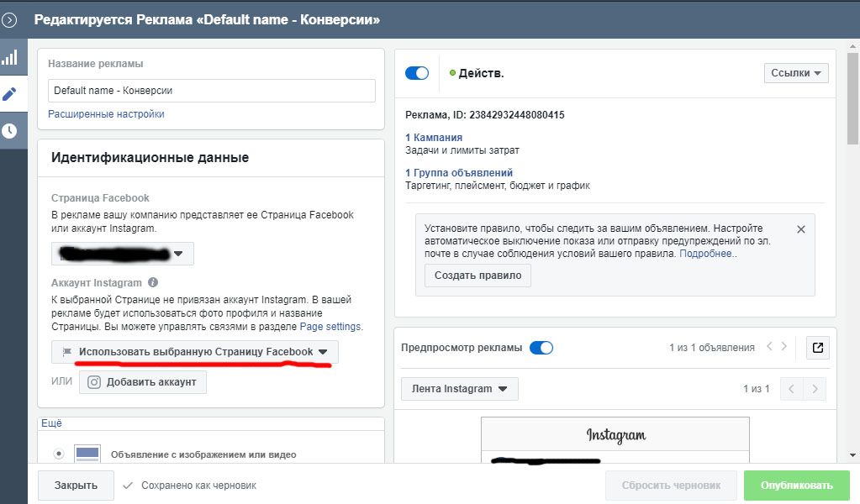Click the Таргетинг, плейсмент, бюджет и график text
This screenshot has width=860, height=504.
[x=498, y=186]
